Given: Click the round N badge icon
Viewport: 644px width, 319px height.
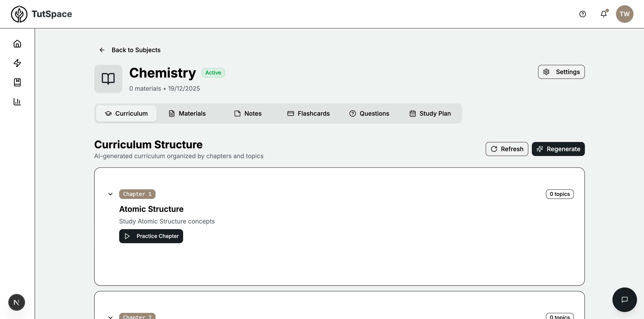Looking at the screenshot, I should tap(16, 302).
